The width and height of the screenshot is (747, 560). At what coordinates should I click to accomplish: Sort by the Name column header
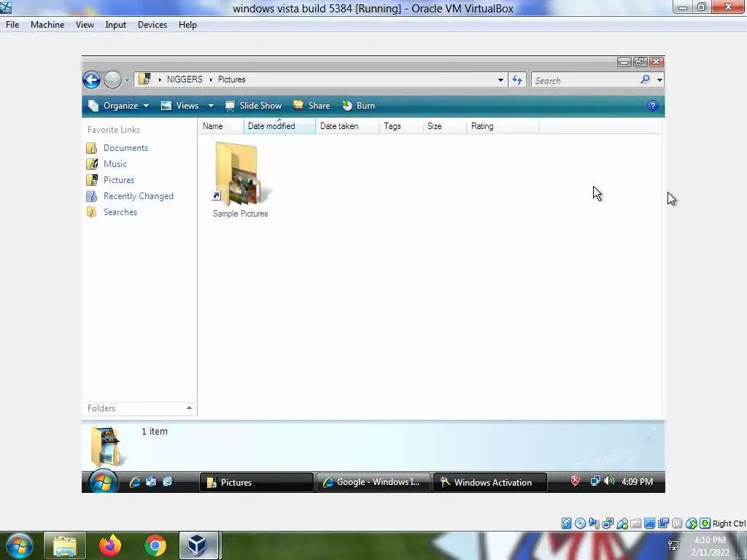click(220, 126)
